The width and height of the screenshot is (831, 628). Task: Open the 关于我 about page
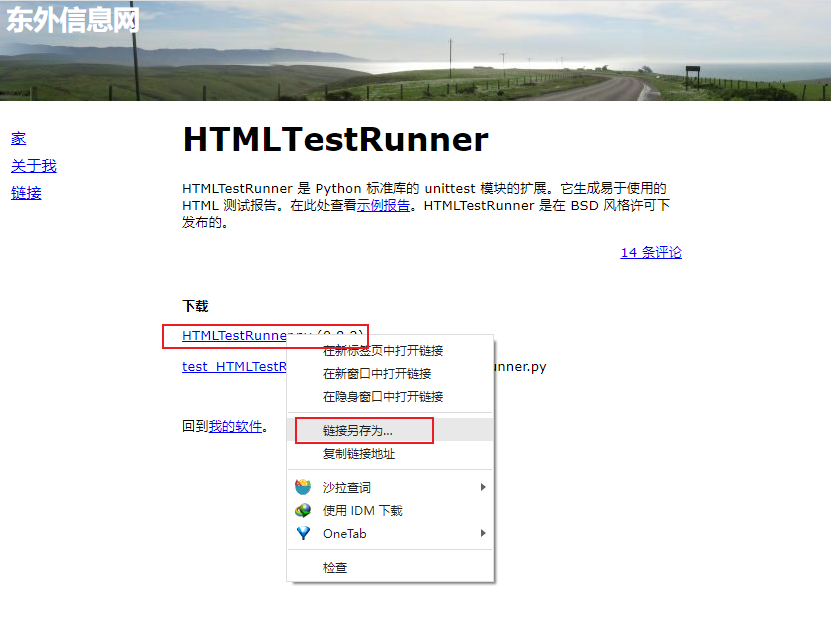[33, 166]
